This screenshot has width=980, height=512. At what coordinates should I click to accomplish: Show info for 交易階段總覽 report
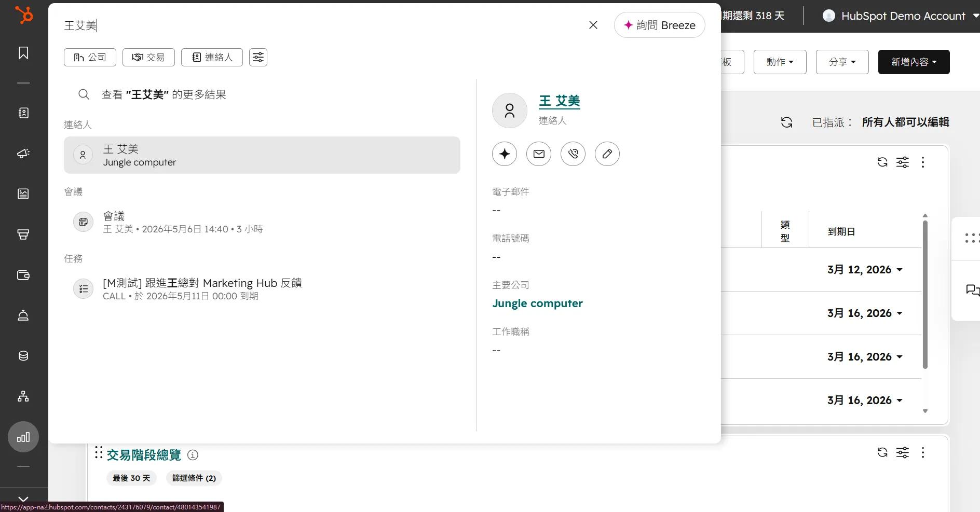pyautogui.click(x=193, y=455)
